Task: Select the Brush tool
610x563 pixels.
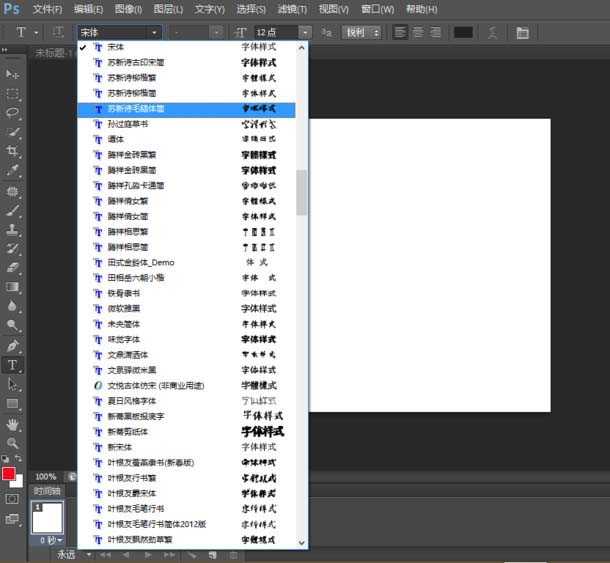Action: (x=12, y=210)
